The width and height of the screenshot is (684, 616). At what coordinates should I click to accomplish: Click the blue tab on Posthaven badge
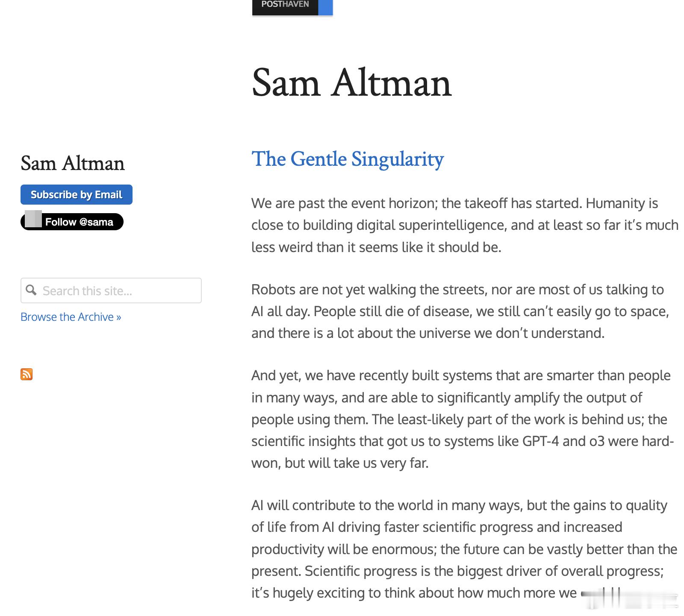(x=326, y=7)
